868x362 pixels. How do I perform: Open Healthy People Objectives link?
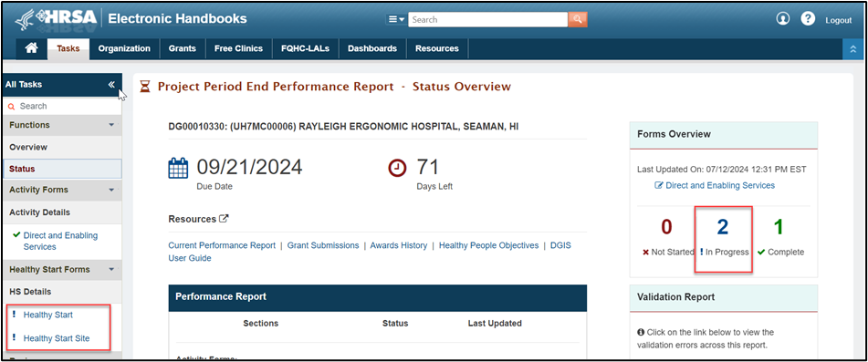(x=489, y=245)
